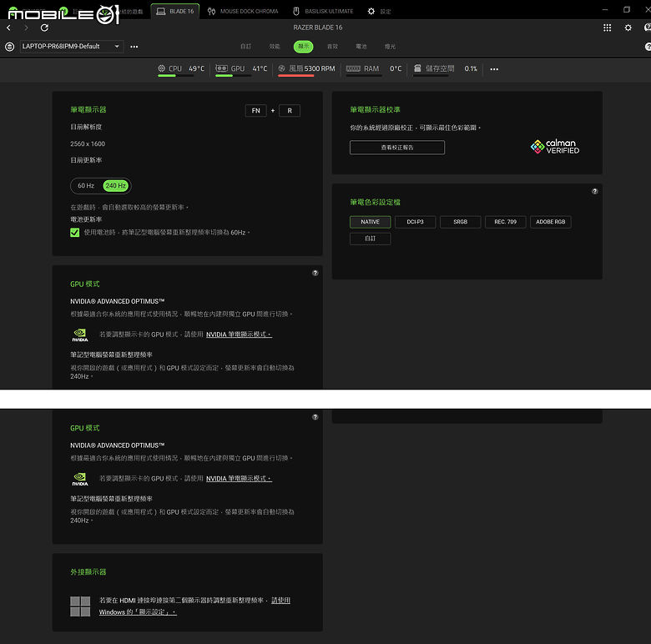Image resolution: width=651 pixels, height=644 pixels.
Task: Open the LAPTOP-PR68IPM9-Default profile dropdown
Action: point(72,47)
